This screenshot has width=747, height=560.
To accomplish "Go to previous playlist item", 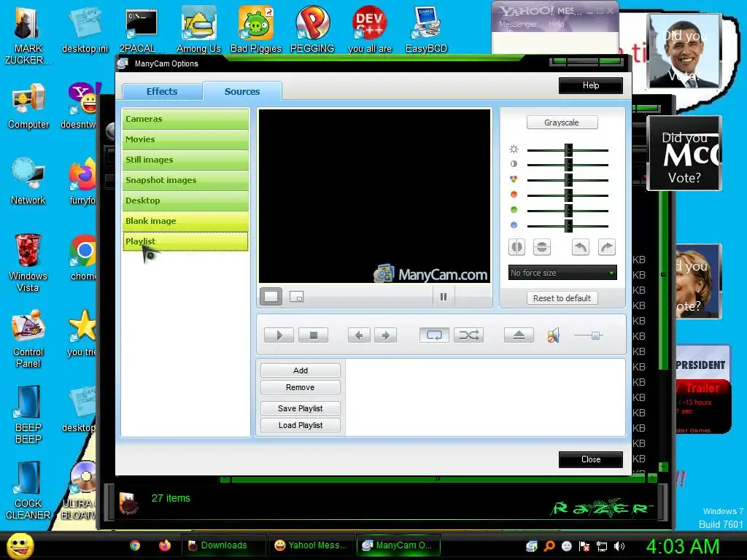I will point(359,335).
